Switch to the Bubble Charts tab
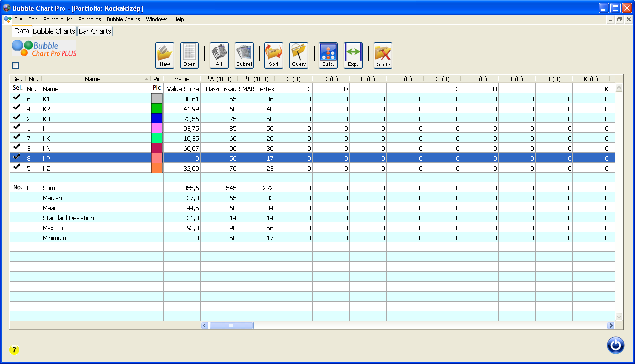The image size is (635, 364). [x=54, y=31]
